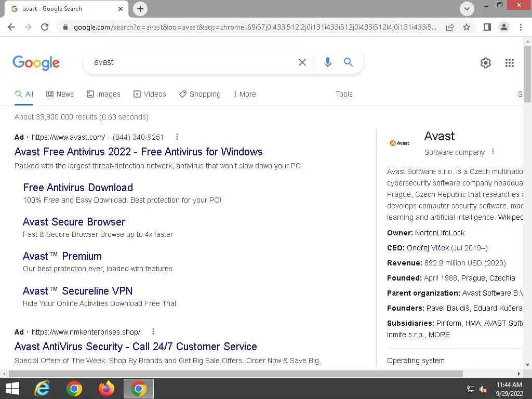Click the scroll down arrow
Screen dimensions: 532x399
click(x=527, y=365)
